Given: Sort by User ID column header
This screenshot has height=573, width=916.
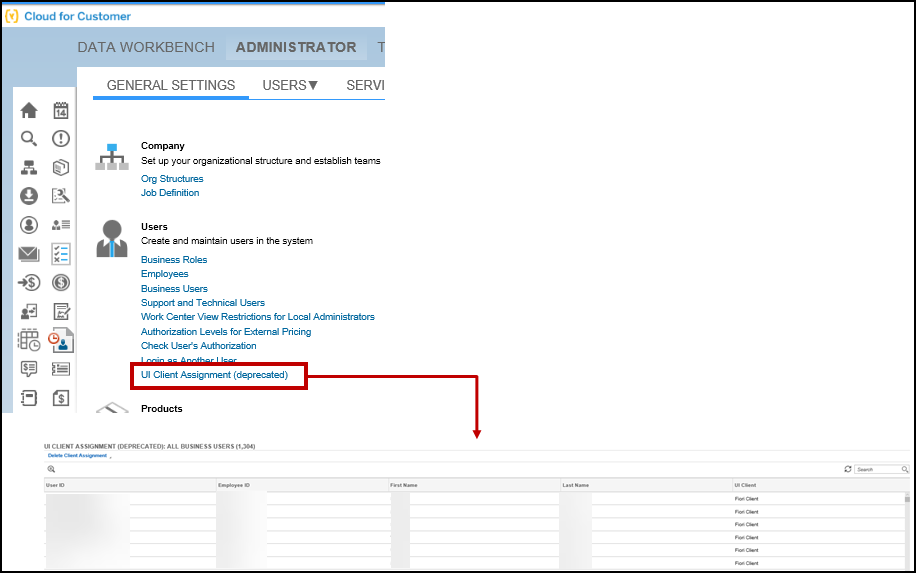Looking at the screenshot, I should tap(130, 485).
